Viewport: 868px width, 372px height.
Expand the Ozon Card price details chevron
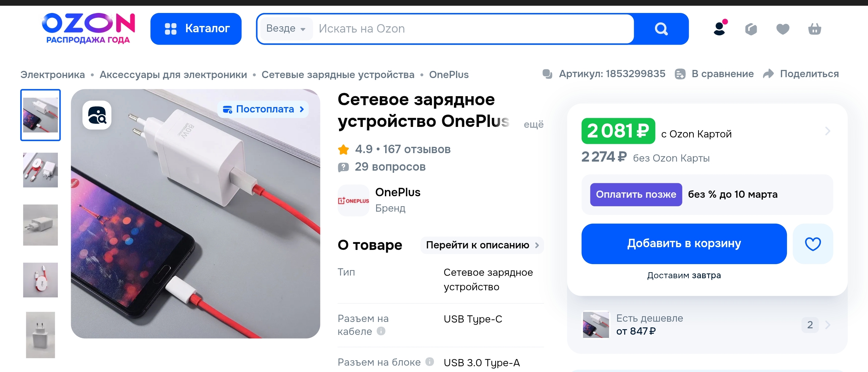click(x=828, y=131)
